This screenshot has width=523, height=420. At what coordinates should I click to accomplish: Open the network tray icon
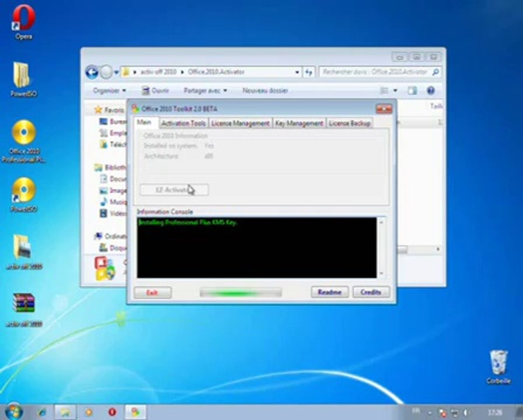455,412
